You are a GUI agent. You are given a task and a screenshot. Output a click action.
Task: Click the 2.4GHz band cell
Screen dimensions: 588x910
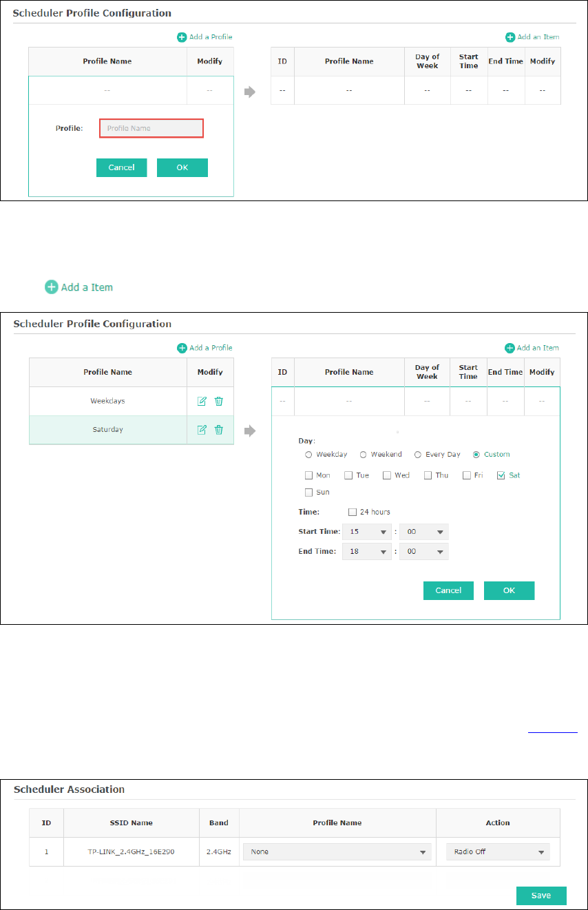tap(219, 852)
